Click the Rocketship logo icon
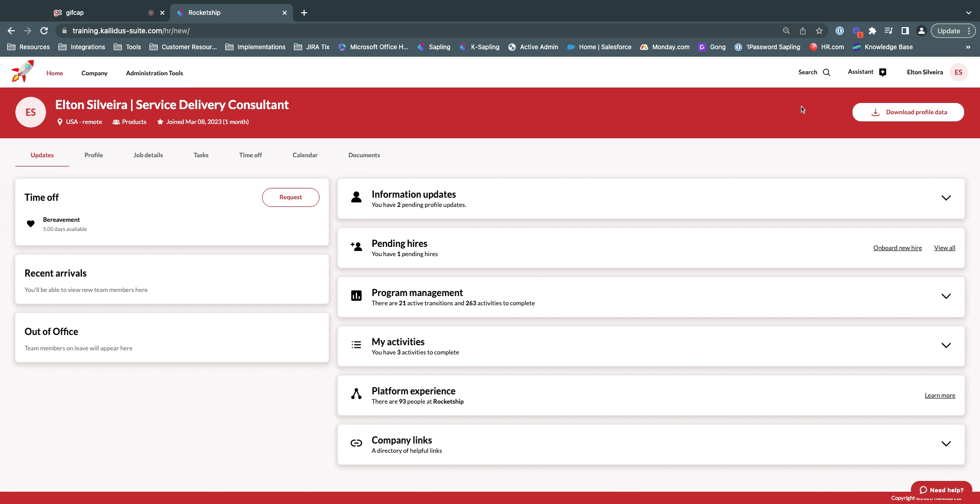 [23, 72]
